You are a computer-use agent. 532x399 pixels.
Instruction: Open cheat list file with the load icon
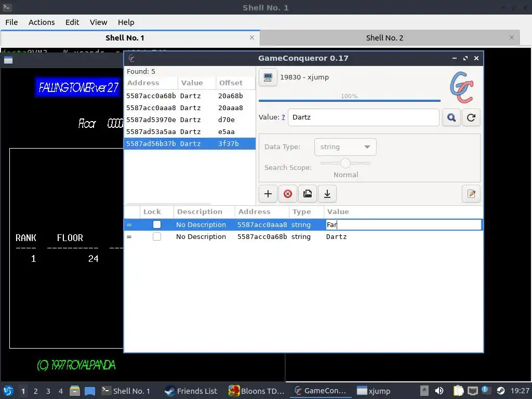308,194
